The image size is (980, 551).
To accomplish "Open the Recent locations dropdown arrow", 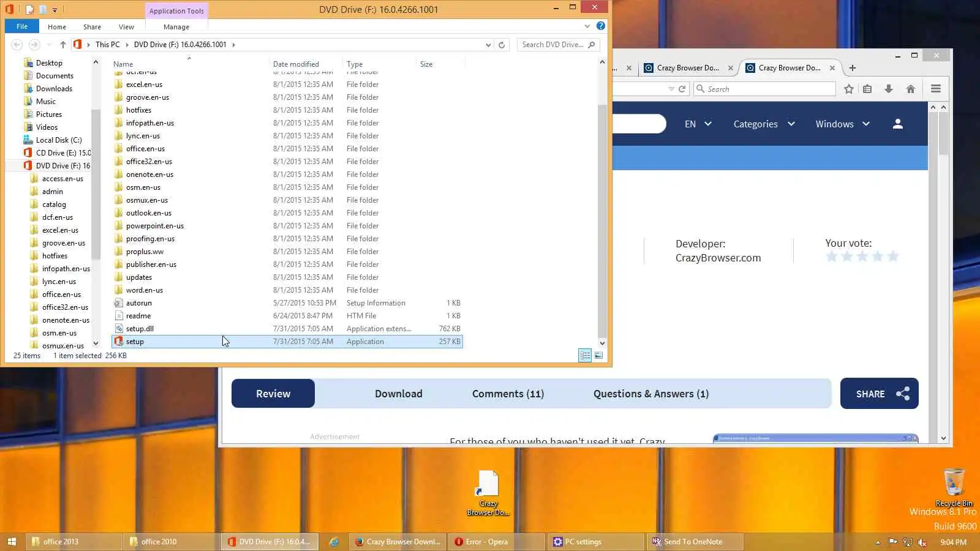I will 49,45.
